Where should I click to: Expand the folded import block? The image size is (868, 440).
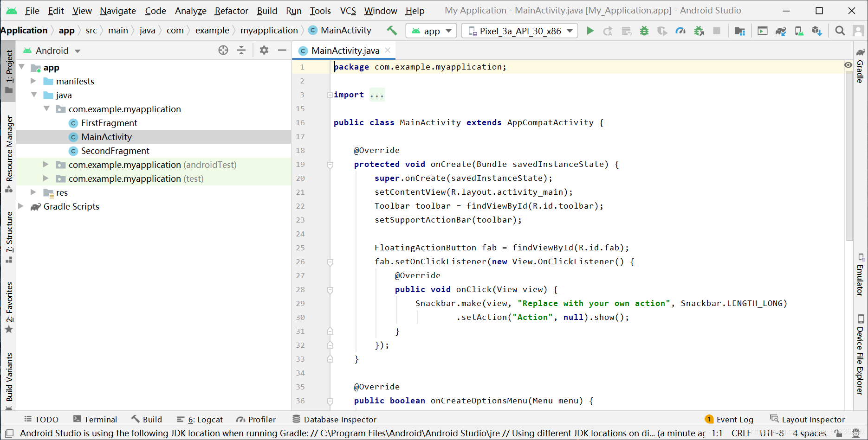(330, 95)
